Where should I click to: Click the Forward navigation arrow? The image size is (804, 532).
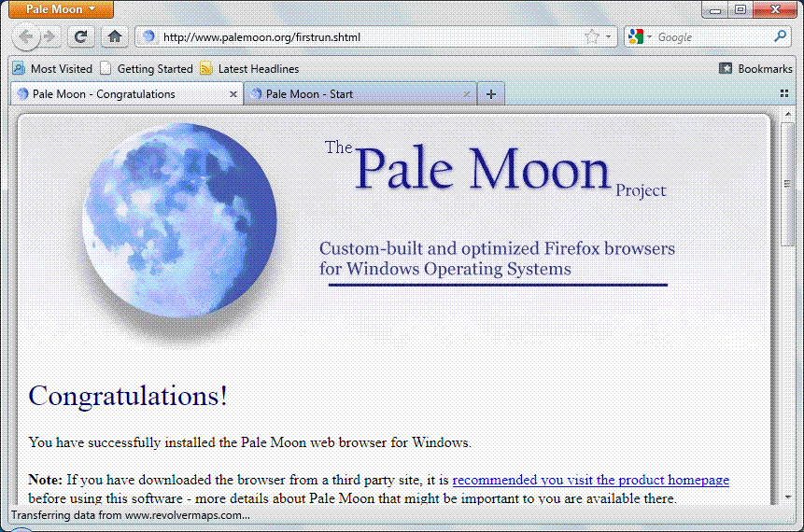tap(49, 37)
